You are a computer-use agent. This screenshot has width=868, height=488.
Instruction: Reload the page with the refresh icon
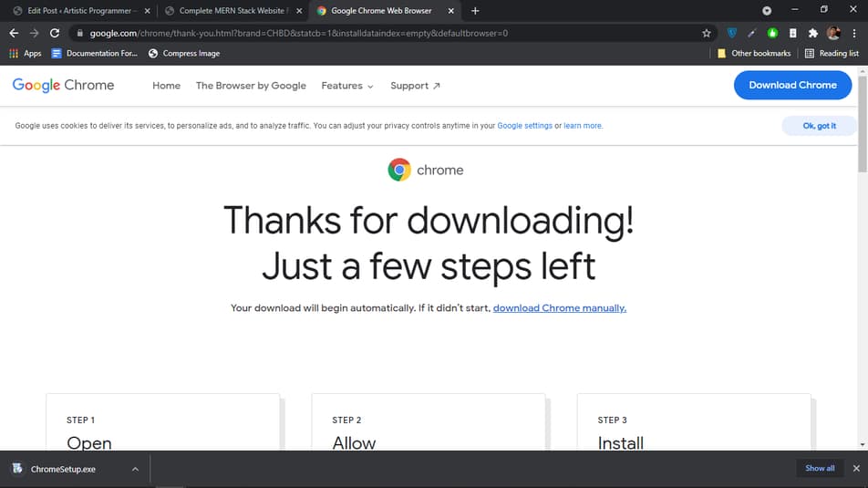coord(55,33)
